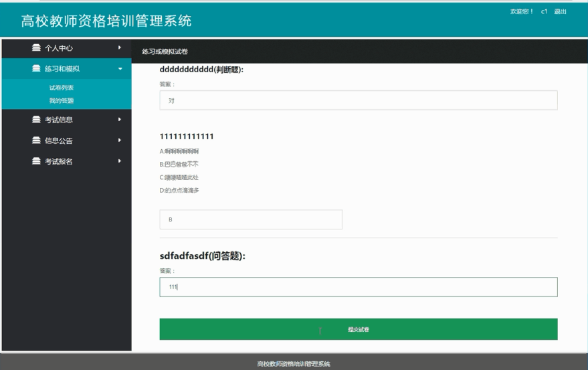Expand the 考试报名 menu arrow
Screen dimensions: 588x370
coord(120,161)
